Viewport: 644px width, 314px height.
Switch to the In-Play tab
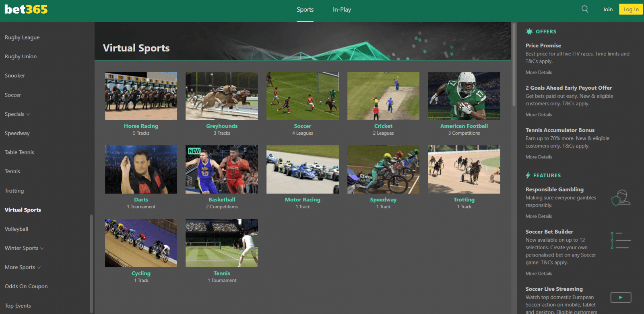pyautogui.click(x=342, y=10)
